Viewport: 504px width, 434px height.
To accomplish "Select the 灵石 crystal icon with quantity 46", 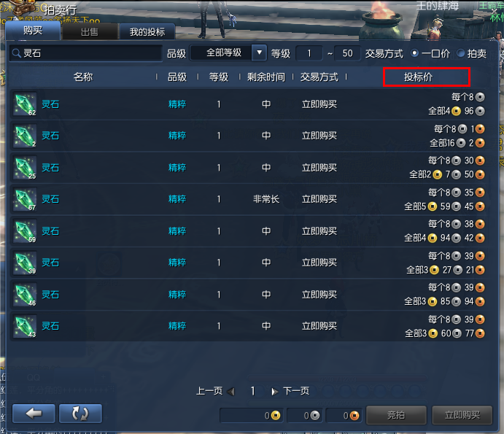I will pos(25,295).
